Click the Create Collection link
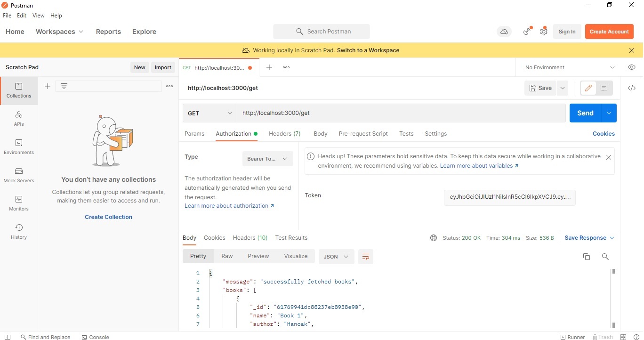 coord(108,217)
